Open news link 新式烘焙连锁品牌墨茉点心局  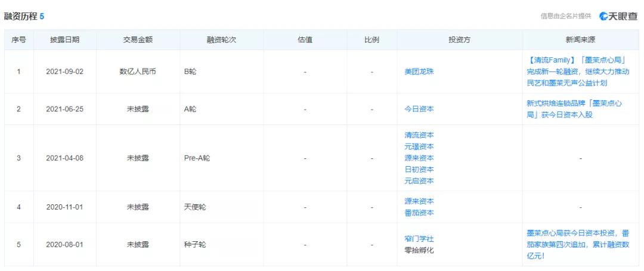click(574, 109)
